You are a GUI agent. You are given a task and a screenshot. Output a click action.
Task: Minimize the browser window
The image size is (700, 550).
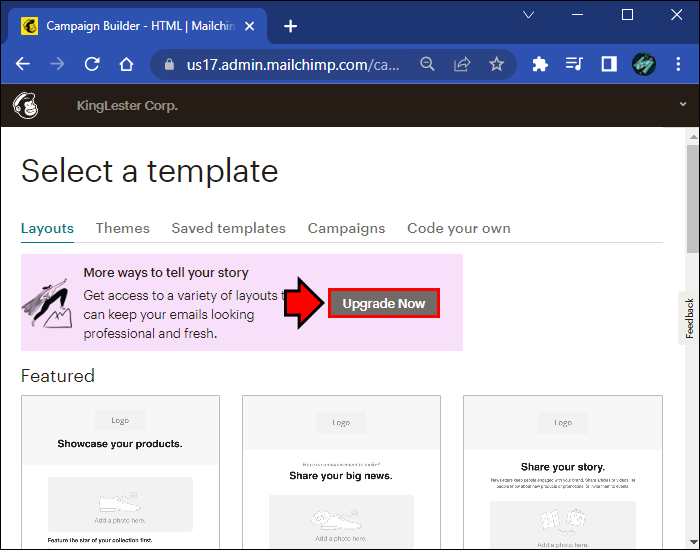click(578, 15)
